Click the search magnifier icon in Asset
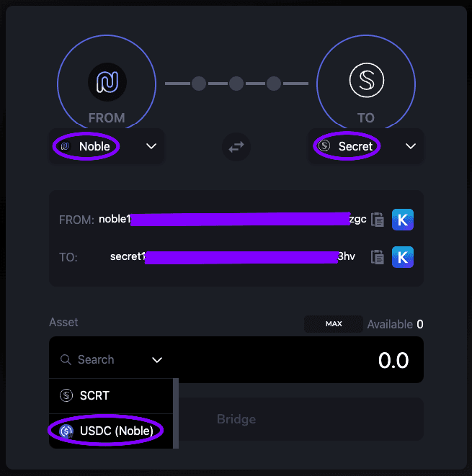472x476 pixels. coord(66,359)
